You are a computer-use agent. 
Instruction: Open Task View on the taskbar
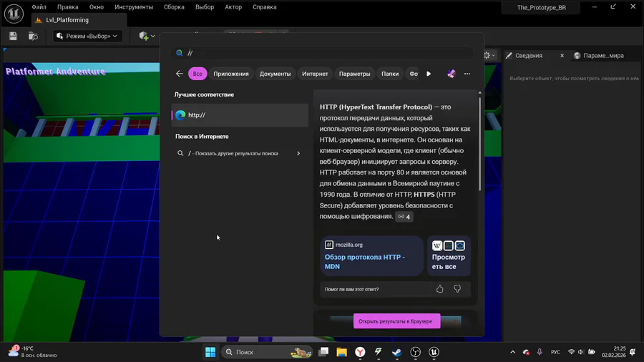tap(323, 352)
